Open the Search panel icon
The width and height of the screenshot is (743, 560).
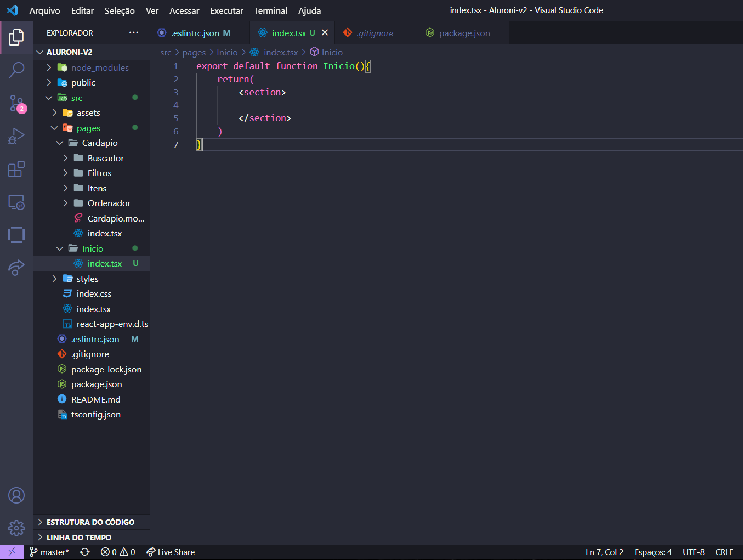click(x=16, y=70)
